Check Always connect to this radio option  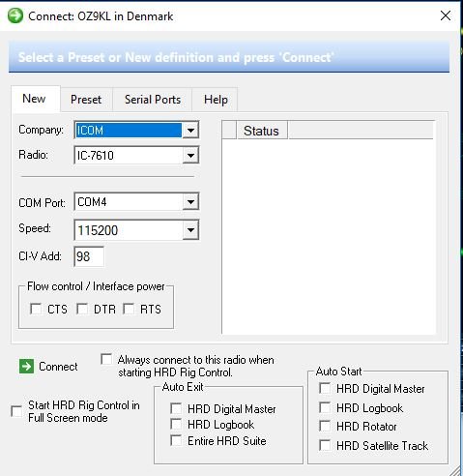(x=106, y=359)
